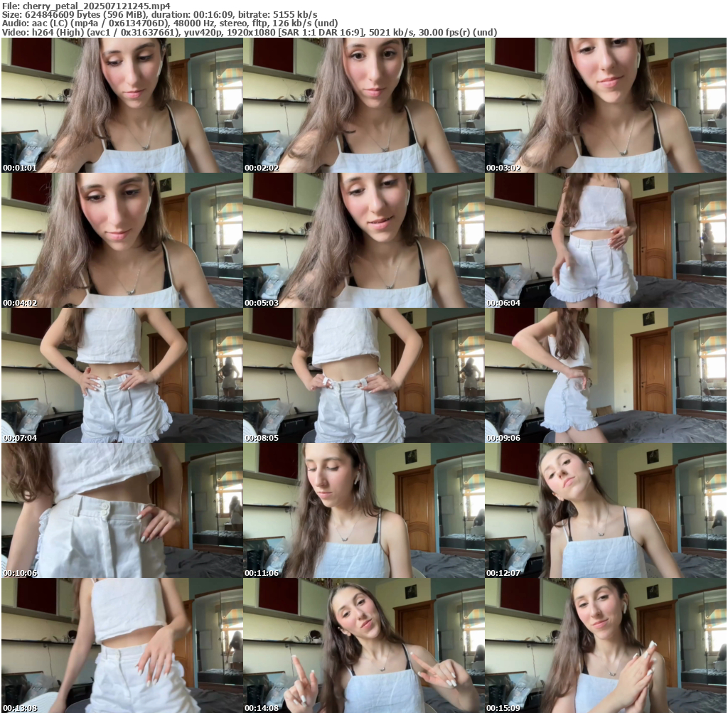Select the thumbnail frame at 00:13:08
Image resolution: width=728 pixels, height=713 pixels.
(x=122, y=645)
